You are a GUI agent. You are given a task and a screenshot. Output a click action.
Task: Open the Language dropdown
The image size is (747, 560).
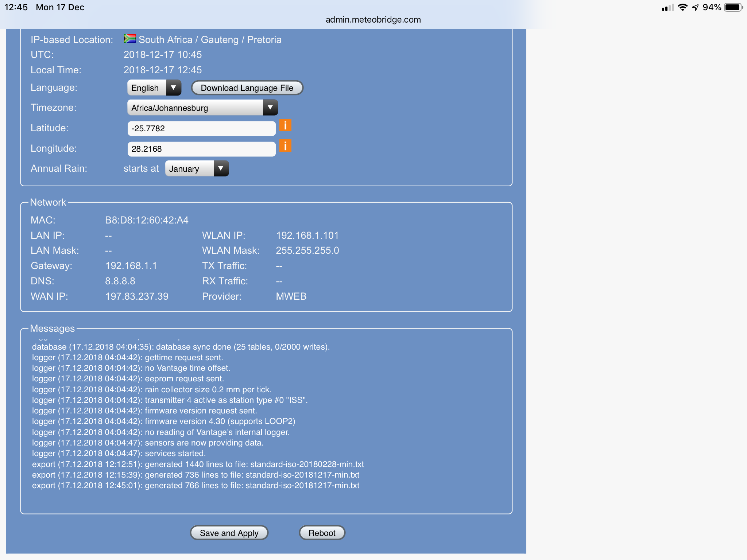pyautogui.click(x=154, y=88)
